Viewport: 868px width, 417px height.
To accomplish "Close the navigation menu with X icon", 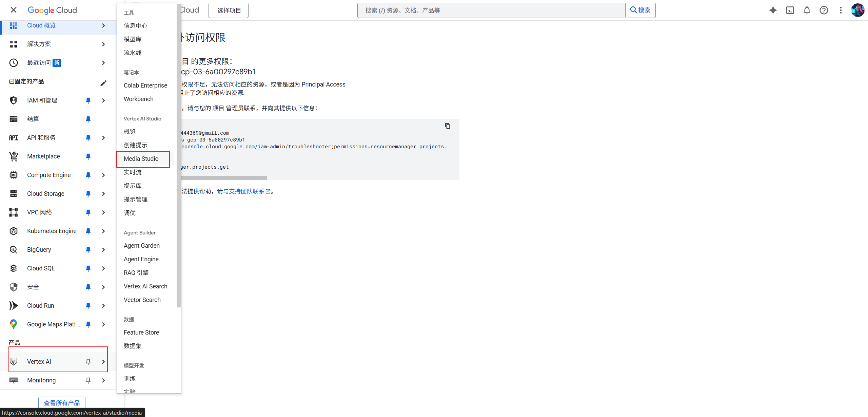I will tap(14, 10).
